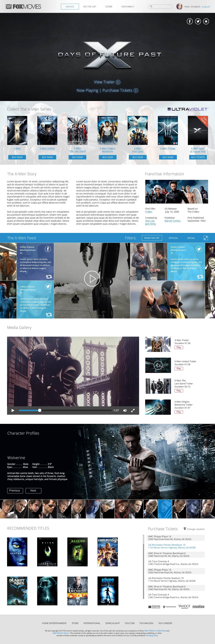Viewport: 215px width, 644px height.
Task: Click Next in Character Profiles
Action: 33,491
